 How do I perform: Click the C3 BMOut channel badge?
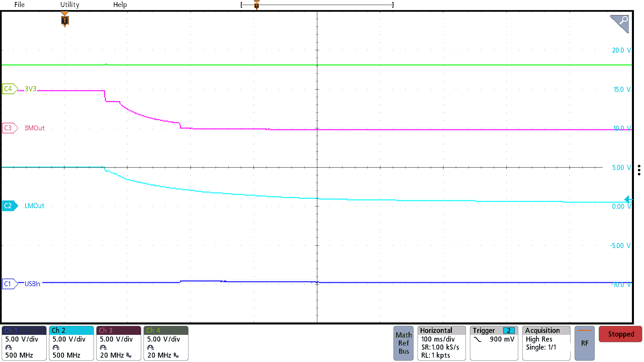click(9, 128)
